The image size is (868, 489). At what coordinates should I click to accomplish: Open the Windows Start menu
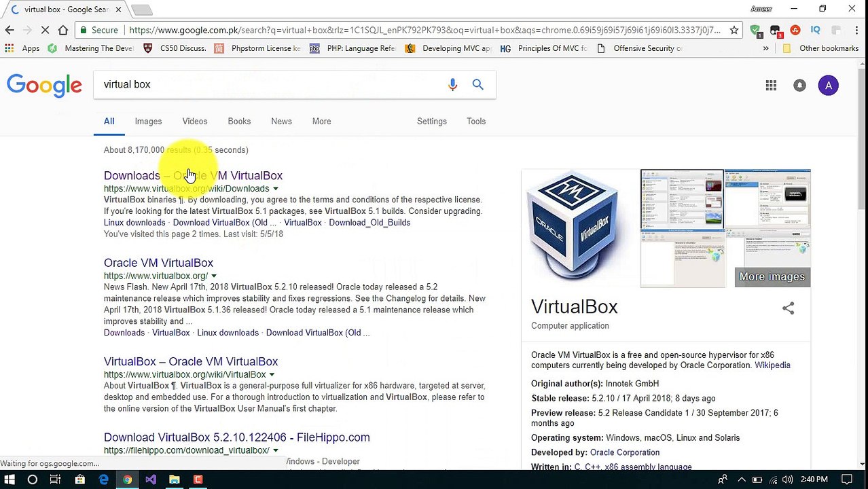click(x=10, y=479)
